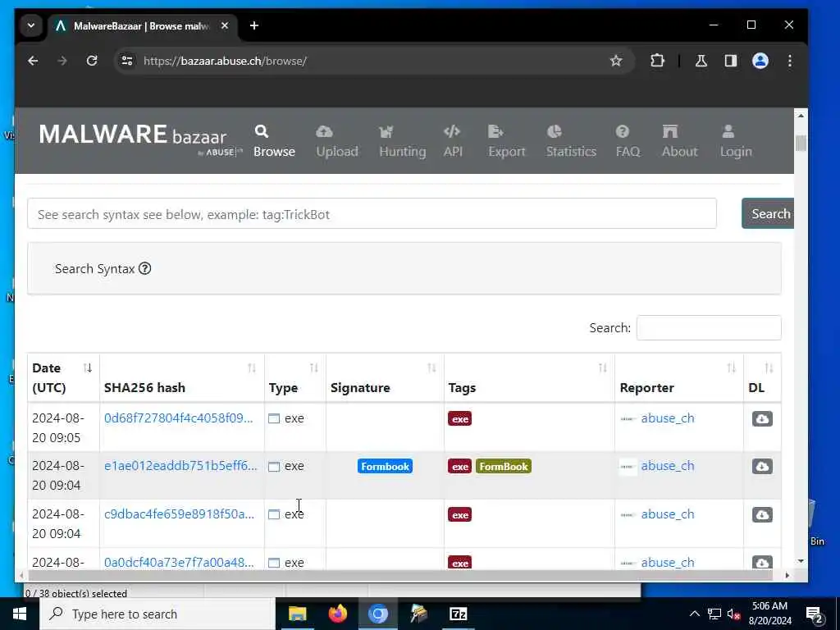Download the c9dbac4fe659 sample via cloud icon
Screen dimensions: 840x630
pos(762,514)
